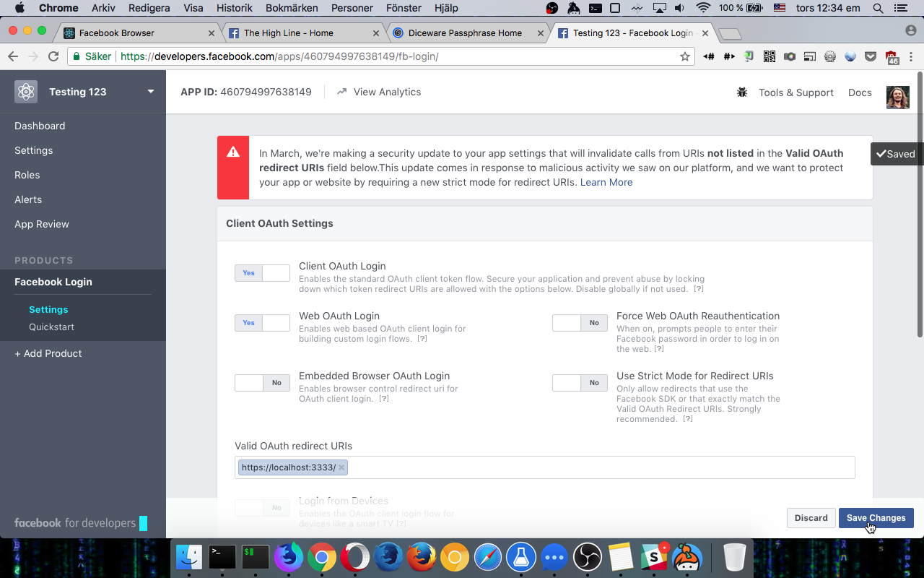
Task: Go to Settings in the main sidebar
Action: (x=34, y=150)
